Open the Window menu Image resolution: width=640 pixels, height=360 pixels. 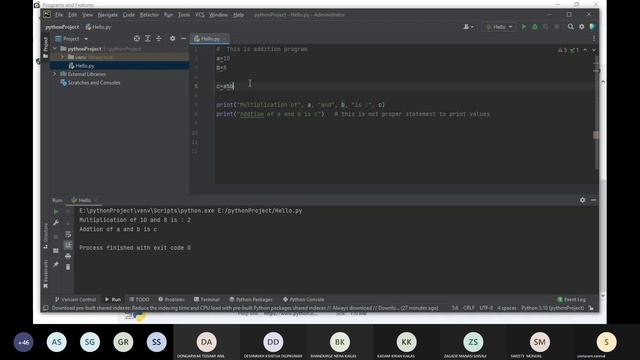(x=218, y=15)
